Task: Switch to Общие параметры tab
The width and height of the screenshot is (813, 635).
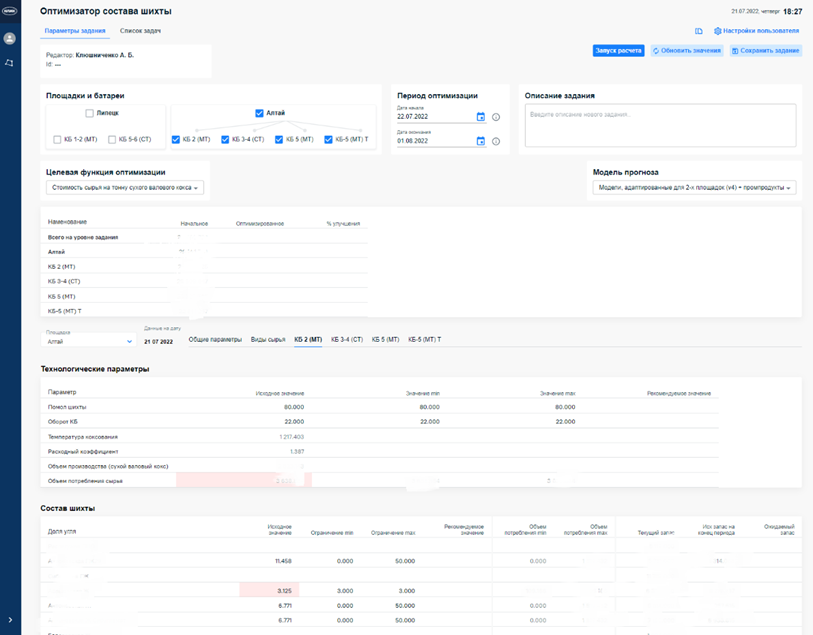Action: (215, 340)
